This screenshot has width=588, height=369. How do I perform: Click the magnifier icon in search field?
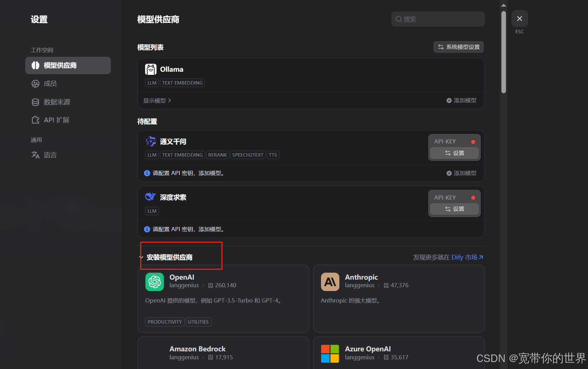[399, 19]
